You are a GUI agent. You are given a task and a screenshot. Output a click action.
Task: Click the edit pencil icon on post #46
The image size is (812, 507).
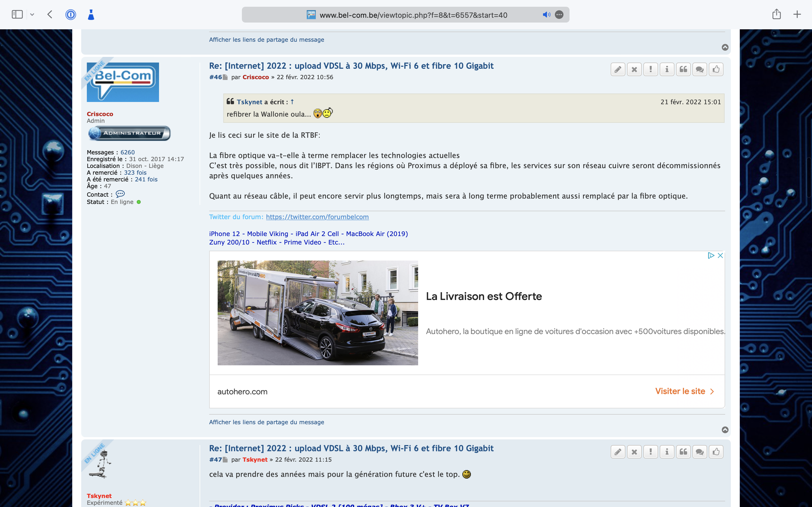(x=618, y=69)
